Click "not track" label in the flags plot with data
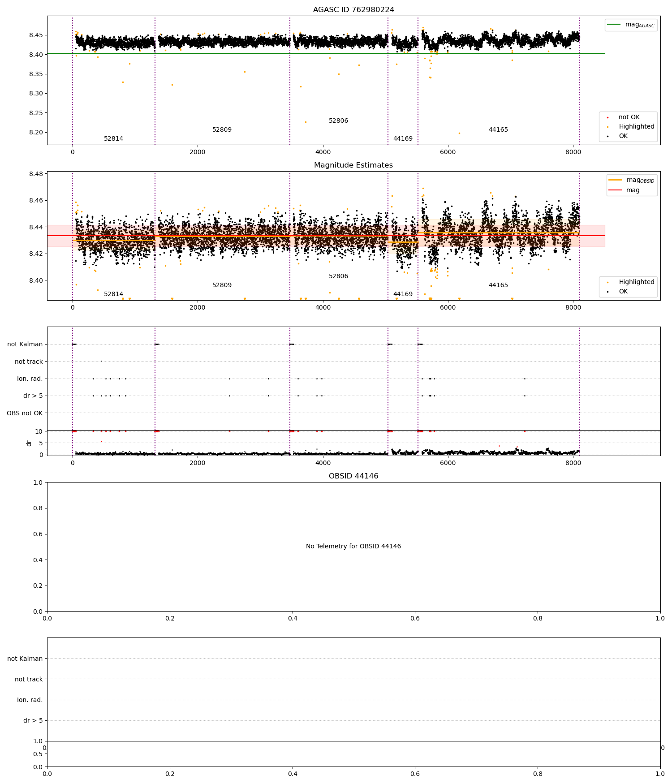 pyautogui.click(x=29, y=362)
